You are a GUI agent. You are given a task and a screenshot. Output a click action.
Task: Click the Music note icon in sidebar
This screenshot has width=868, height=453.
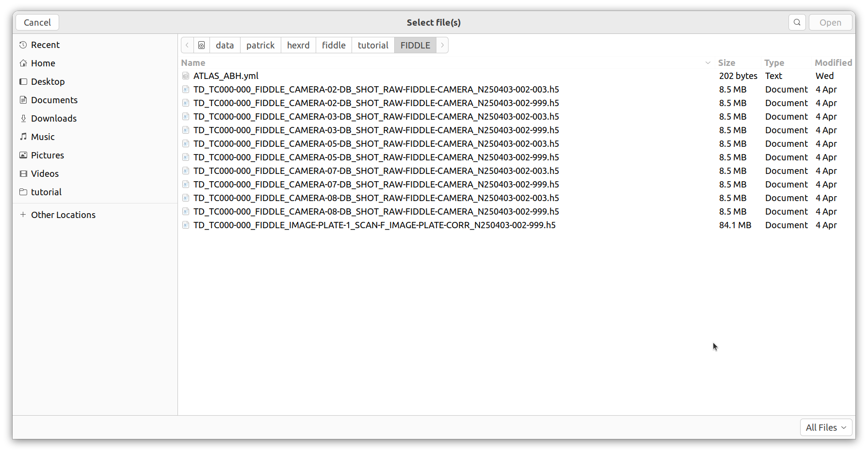23,137
